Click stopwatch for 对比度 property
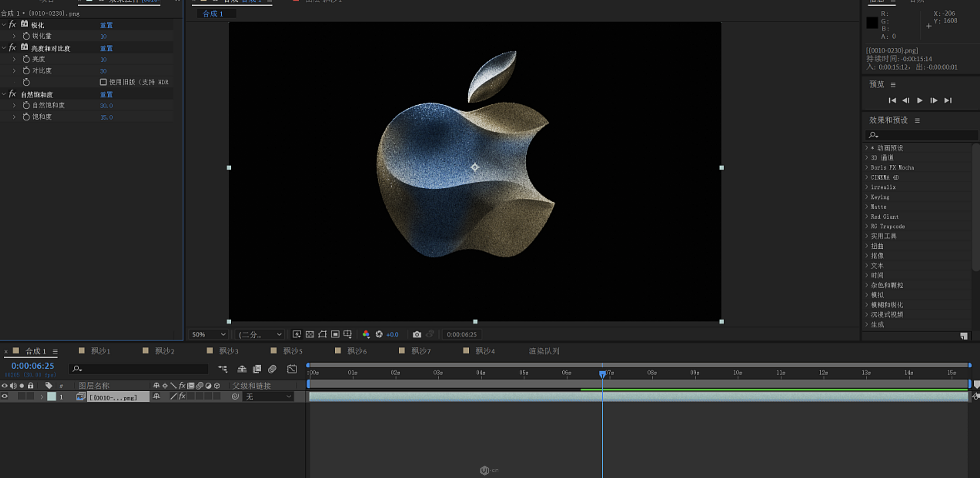980x478 pixels. pyautogui.click(x=26, y=71)
